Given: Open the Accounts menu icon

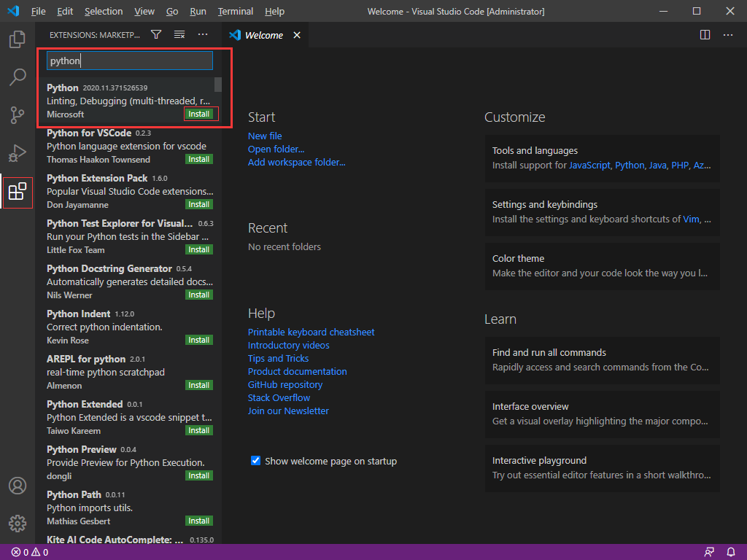Looking at the screenshot, I should 18,486.
